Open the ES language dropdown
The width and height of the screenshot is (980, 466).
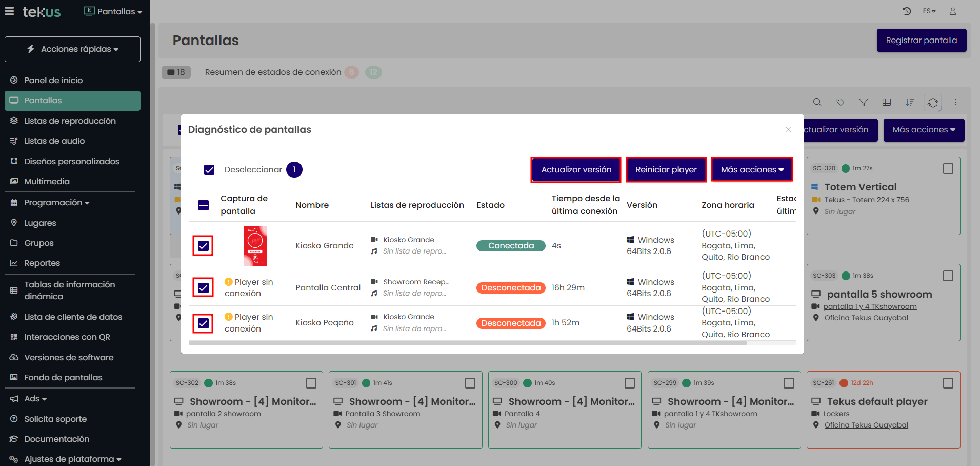tap(929, 11)
